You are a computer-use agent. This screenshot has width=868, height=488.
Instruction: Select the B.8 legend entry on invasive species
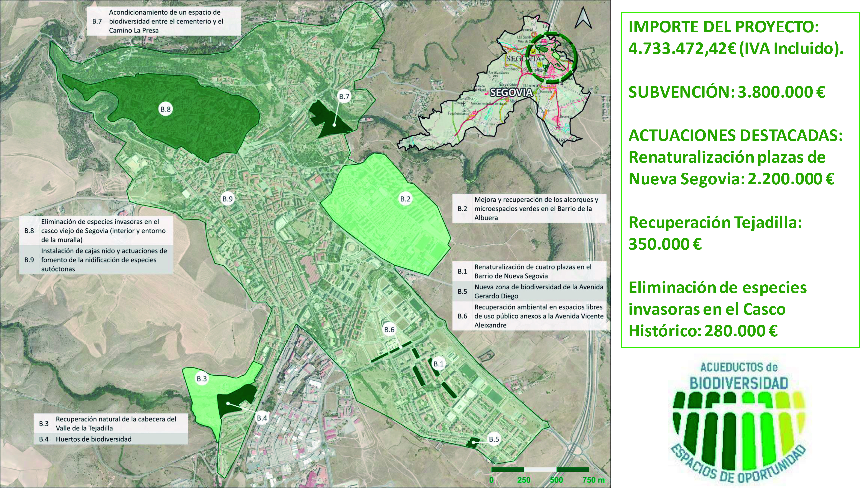coord(96,231)
